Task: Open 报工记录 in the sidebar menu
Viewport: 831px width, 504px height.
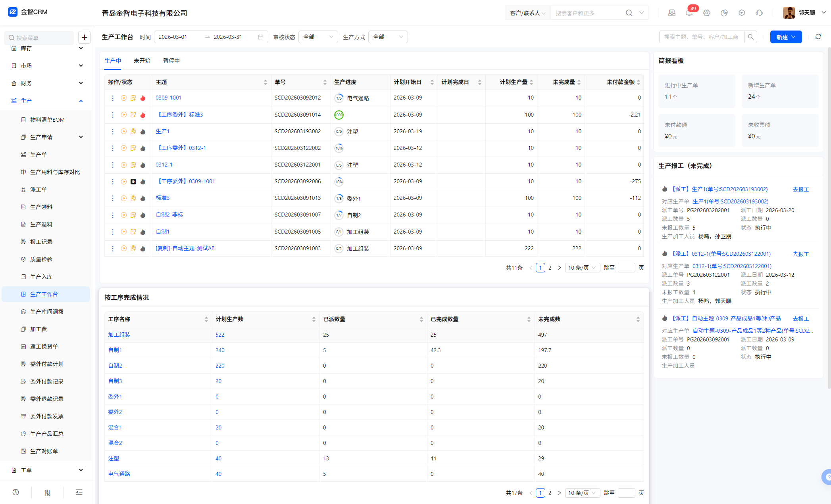Action: [x=41, y=242]
